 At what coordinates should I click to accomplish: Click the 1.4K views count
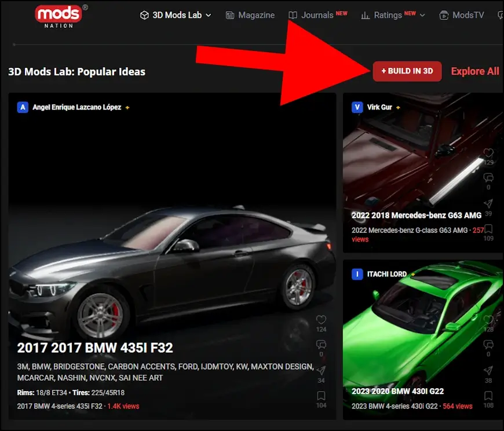pos(123,406)
